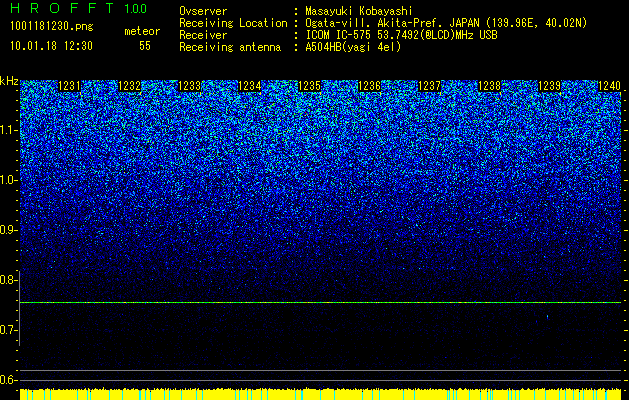Select the file name 1001181230.png
Screen dimensions: 629x400
point(52,27)
